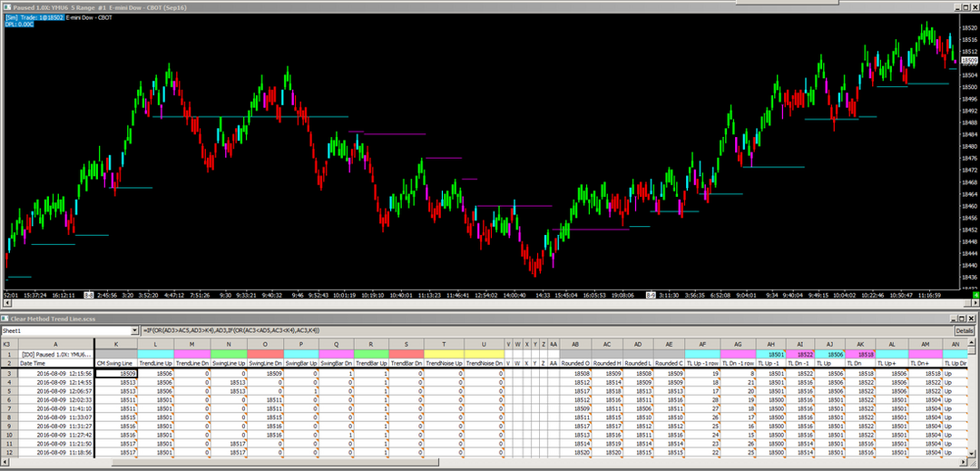
Task: Click the Sim Trade position label on chart
Action: [34, 17]
